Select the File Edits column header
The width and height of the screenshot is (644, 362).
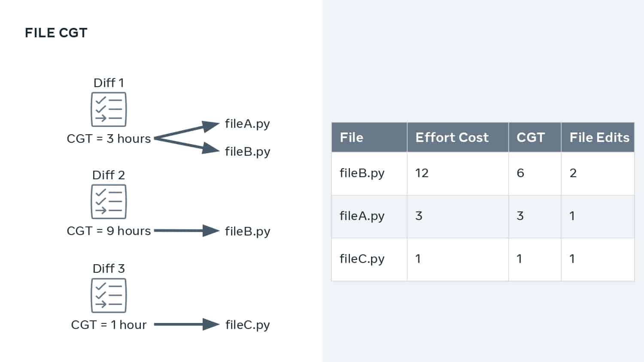point(598,137)
